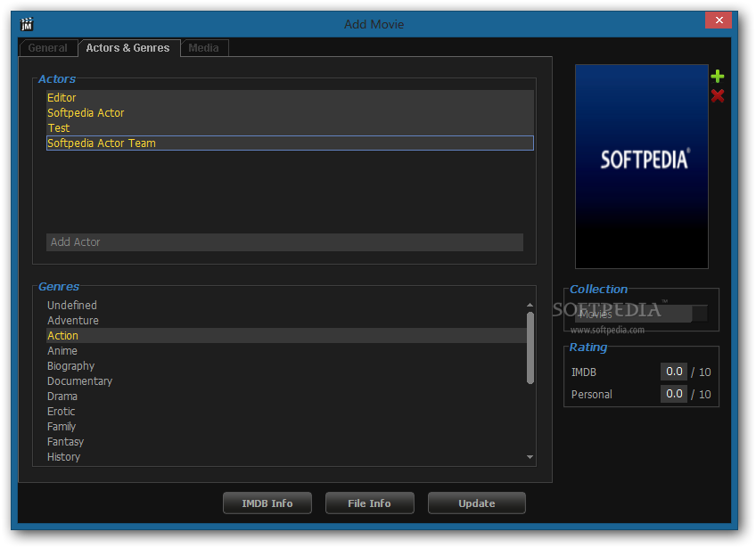Click the green plus add poster icon
Viewport: 756px width, 548px height.
coord(717,76)
